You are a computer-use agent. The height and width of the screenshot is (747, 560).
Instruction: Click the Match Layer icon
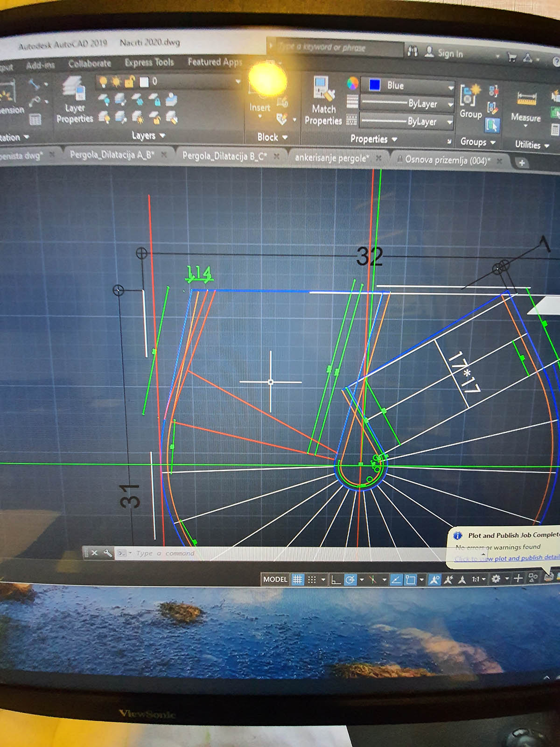click(171, 117)
